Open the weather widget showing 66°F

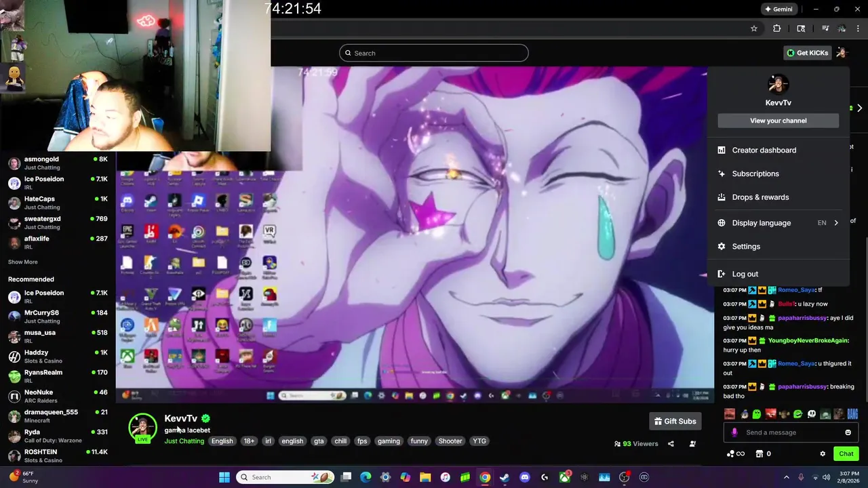(23, 477)
